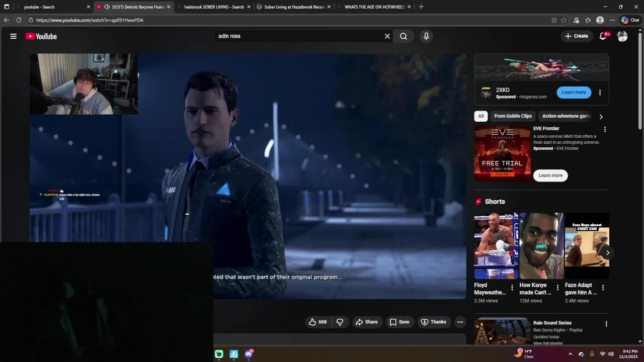Screen dimensions: 644x362
Task: Start voice search with the microphone
Action: pyautogui.click(x=426, y=36)
